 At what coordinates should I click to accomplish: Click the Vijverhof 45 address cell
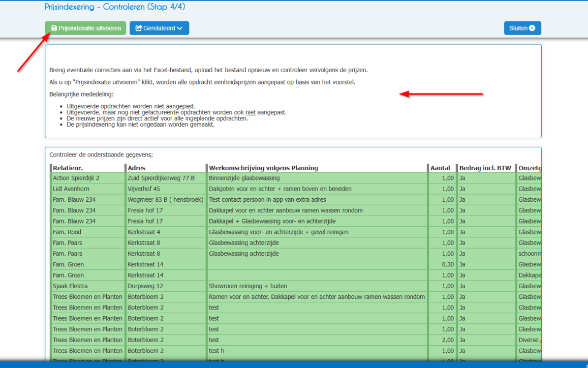[165, 189]
